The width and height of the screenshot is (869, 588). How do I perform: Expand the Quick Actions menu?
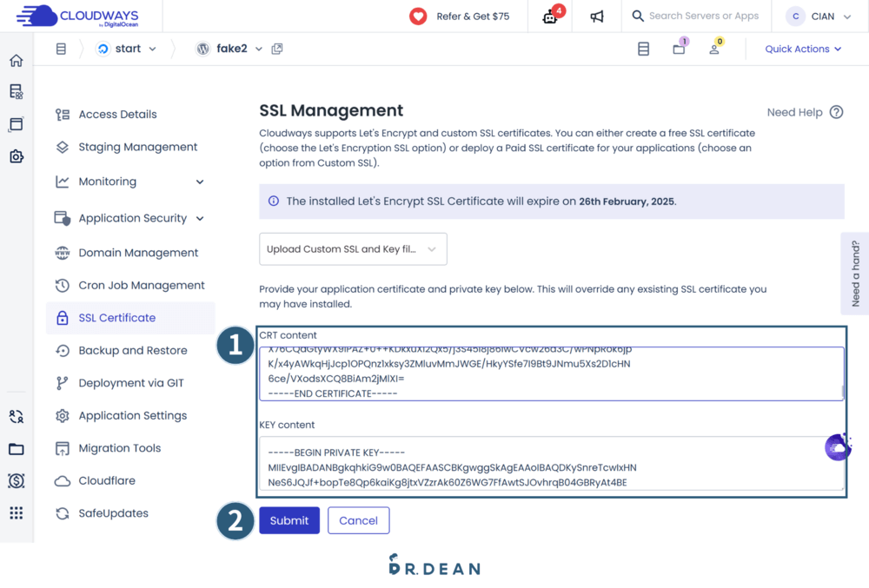[x=801, y=49]
